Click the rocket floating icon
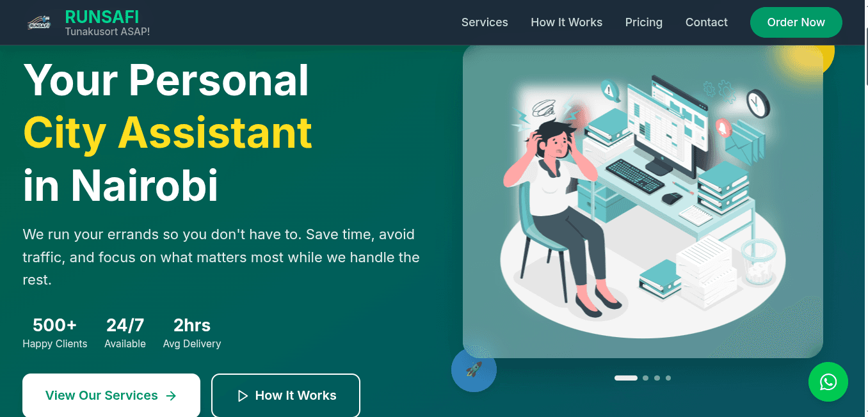Image resolution: width=868 pixels, height=417 pixels. (474, 369)
